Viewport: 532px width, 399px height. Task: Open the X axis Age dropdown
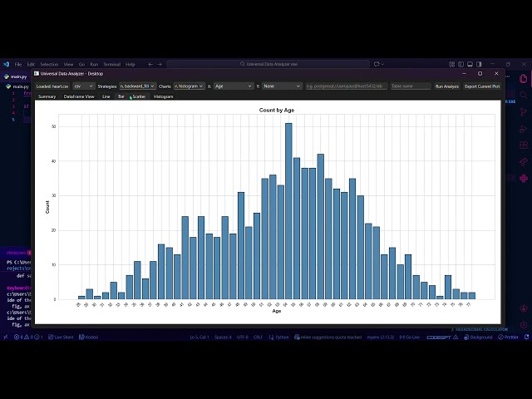point(234,86)
